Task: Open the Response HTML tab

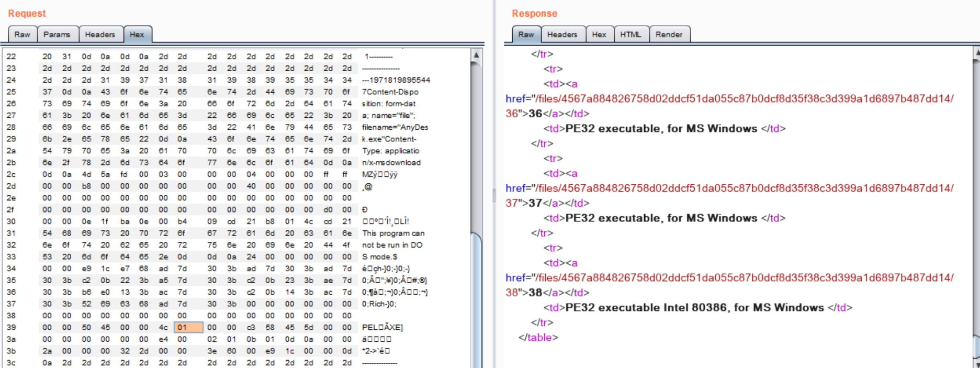Action: point(630,35)
